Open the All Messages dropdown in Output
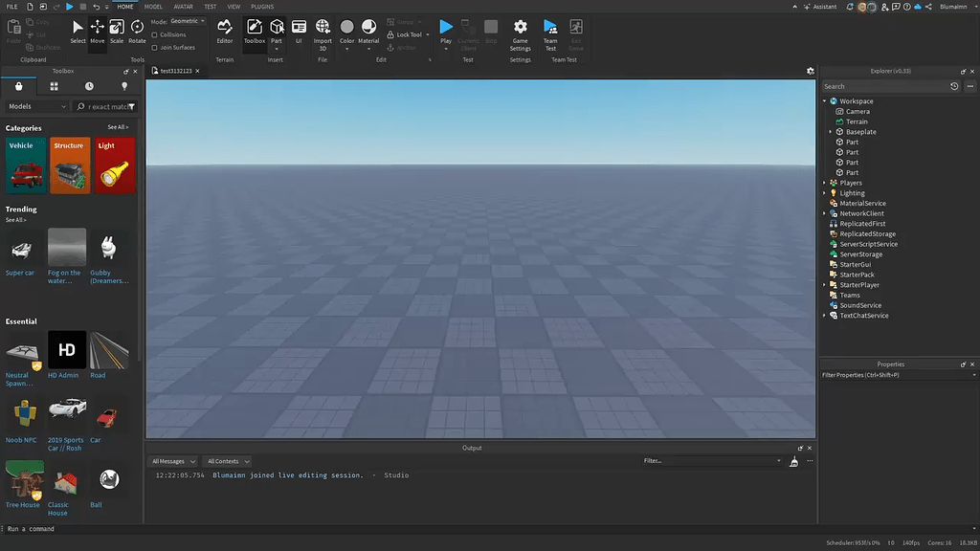The height and width of the screenshot is (551, 980). 173,460
